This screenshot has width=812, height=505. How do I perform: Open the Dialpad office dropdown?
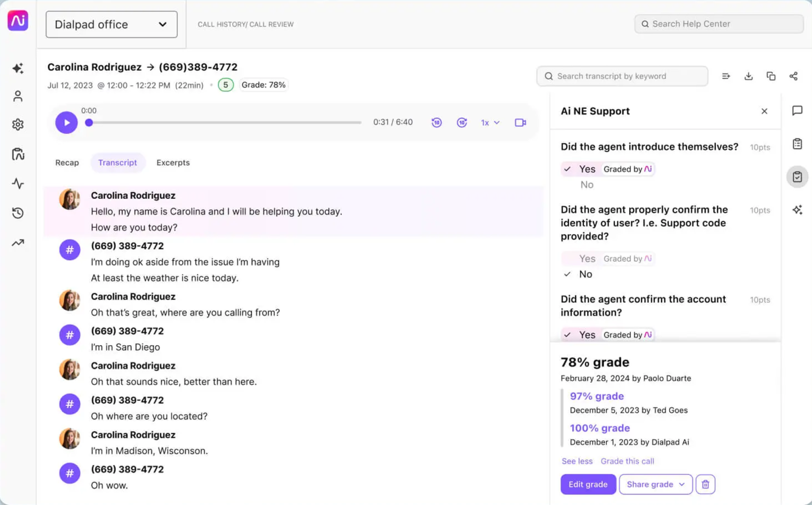click(111, 25)
